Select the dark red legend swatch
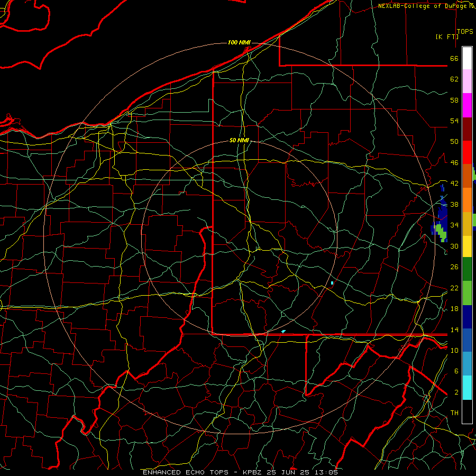The image size is (476, 476). [467, 129]
